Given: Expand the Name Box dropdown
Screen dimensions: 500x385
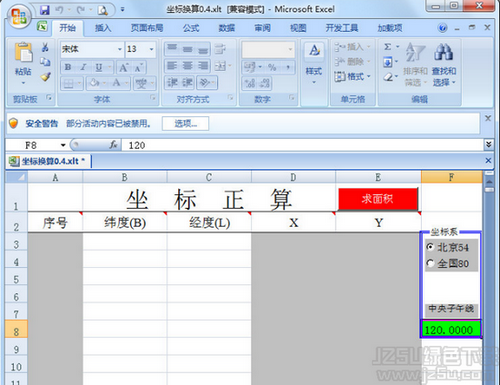Looking at the screenshot, I should 63,145.
